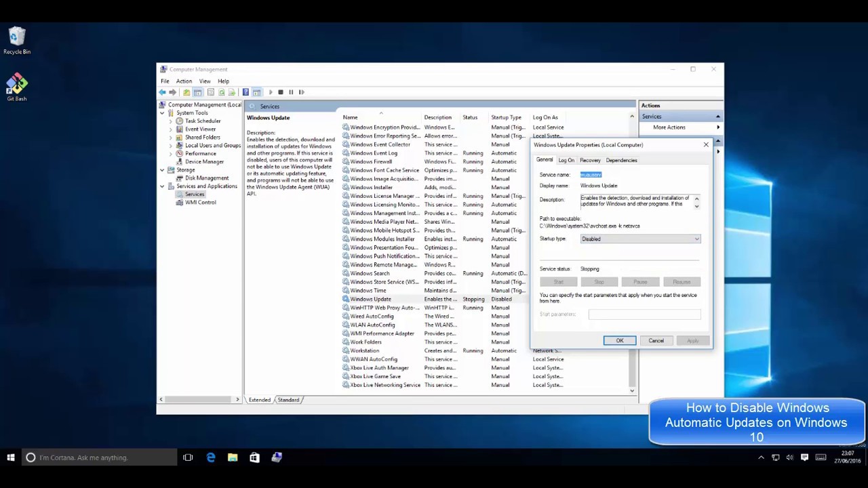Image resolution: width=868 pixels, height=488 pixels.
Task: Toggle the Show/Hide Action Pane icon
Action: (256, 92)
